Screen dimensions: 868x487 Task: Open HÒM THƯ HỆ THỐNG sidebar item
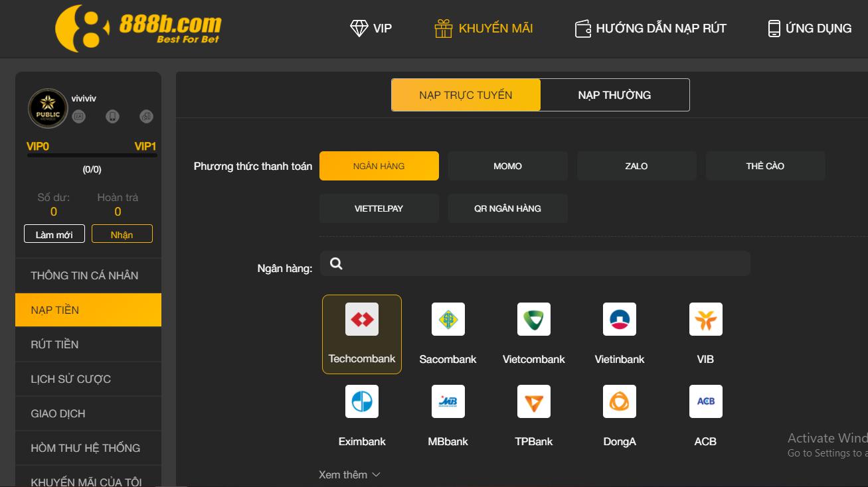pyautogui.click(x=88, y=448)
